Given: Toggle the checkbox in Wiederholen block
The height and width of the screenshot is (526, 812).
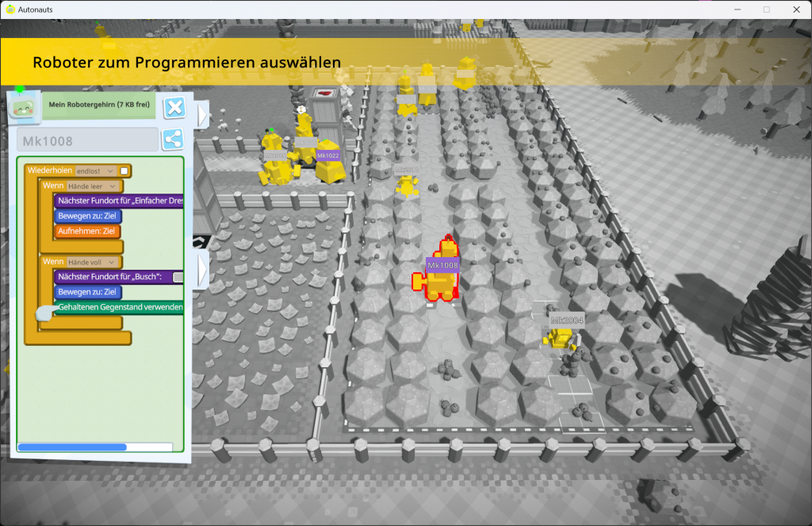Looking at the screenshot, I should [x=124, y=171].
